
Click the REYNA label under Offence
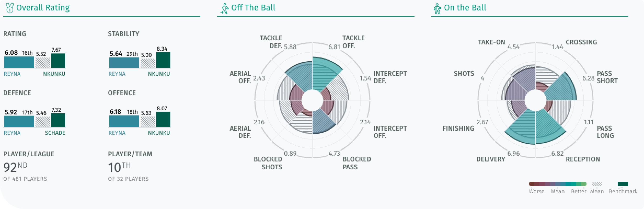coord(117,133)
